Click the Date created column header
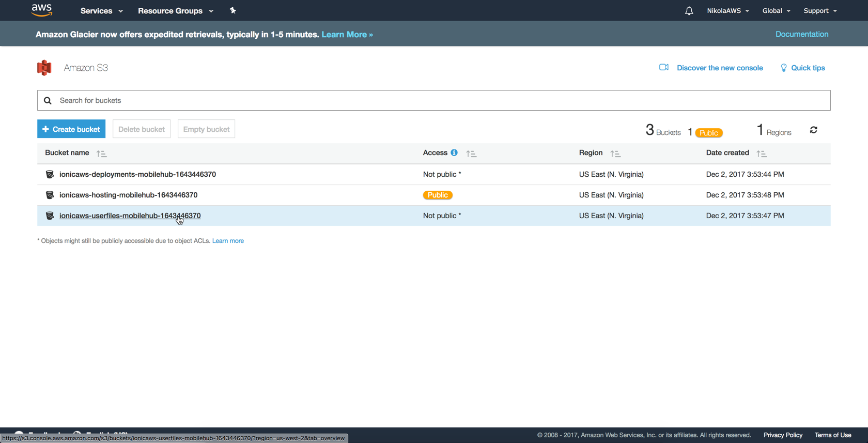Image resolution: width=868 pixels, height=443 pixels. coord(727,153)
